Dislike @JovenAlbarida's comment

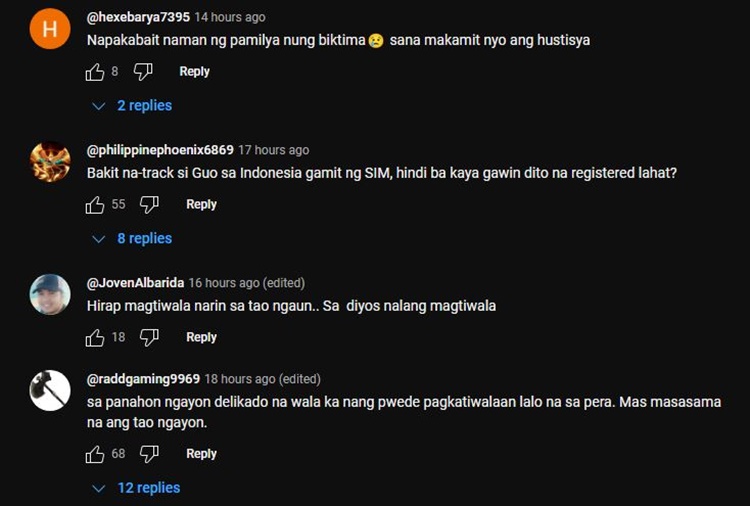point(149,338)
